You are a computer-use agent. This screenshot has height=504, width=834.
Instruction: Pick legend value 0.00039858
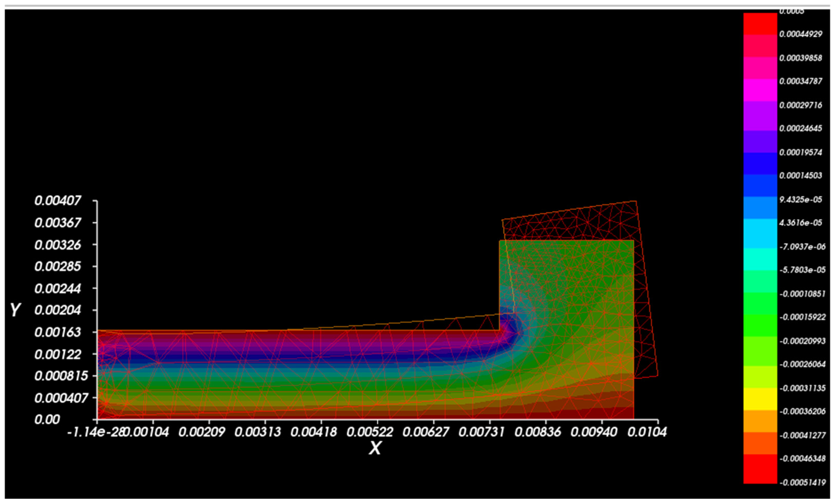coord(801,58)
